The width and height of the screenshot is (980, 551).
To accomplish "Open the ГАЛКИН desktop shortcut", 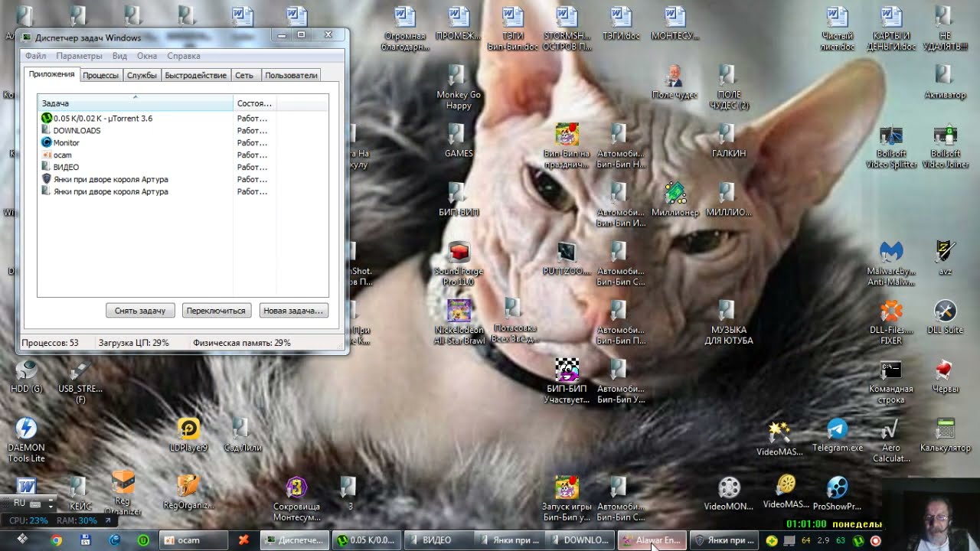I will 729,140.
